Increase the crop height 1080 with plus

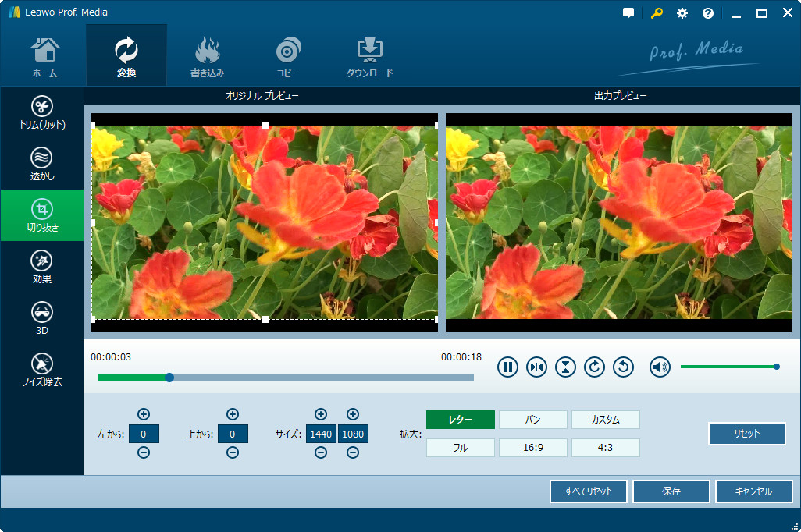(x=352, y=414)
